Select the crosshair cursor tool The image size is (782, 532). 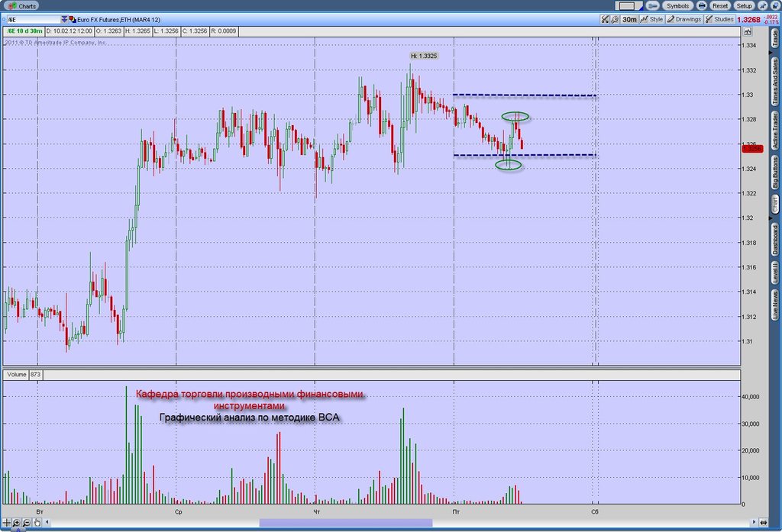pos(6,523)
